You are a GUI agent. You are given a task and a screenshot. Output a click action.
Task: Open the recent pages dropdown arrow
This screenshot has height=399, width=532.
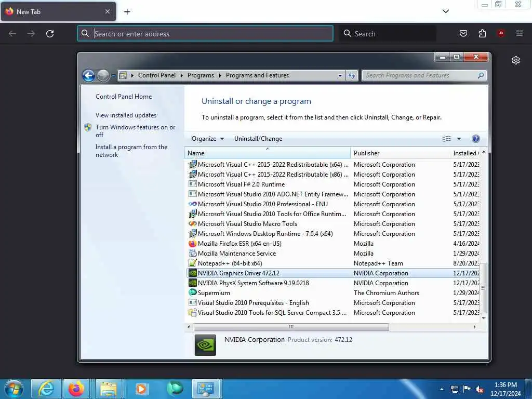click(113, 76)
